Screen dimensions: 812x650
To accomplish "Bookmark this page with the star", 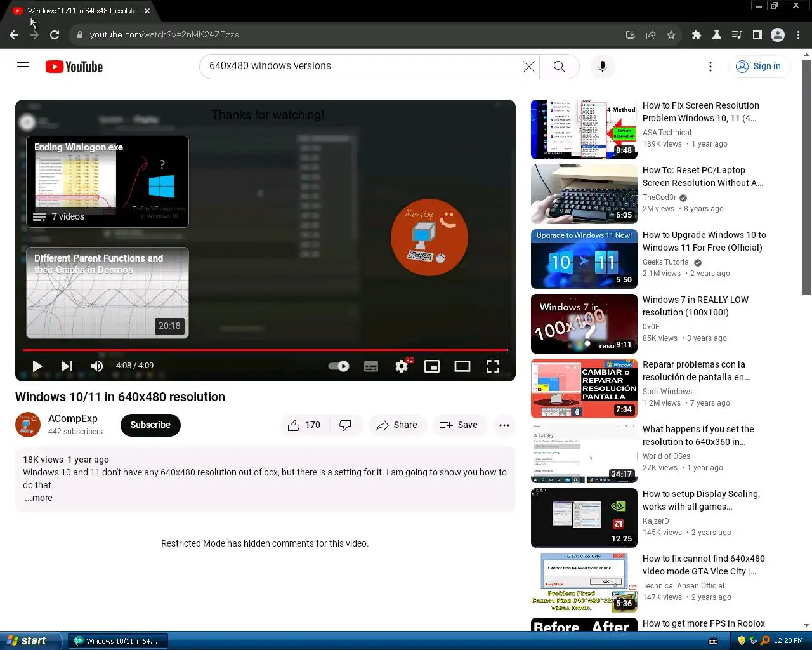I will 671,35.
